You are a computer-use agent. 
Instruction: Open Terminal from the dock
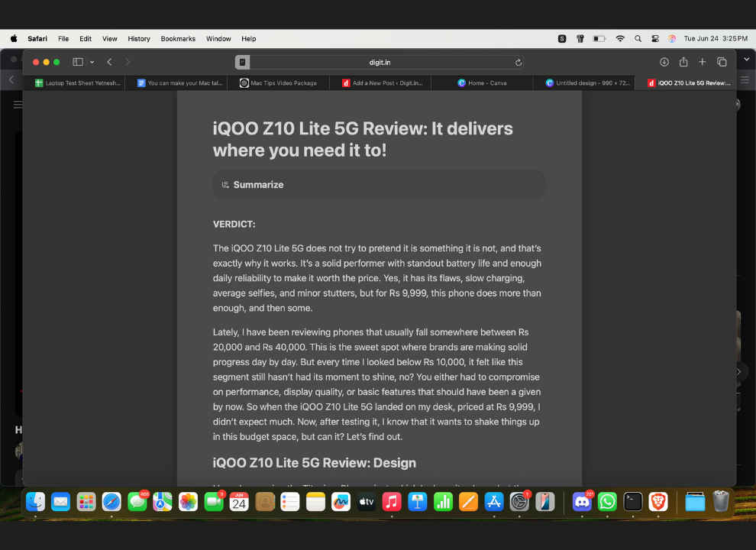(x=632, y=502)
